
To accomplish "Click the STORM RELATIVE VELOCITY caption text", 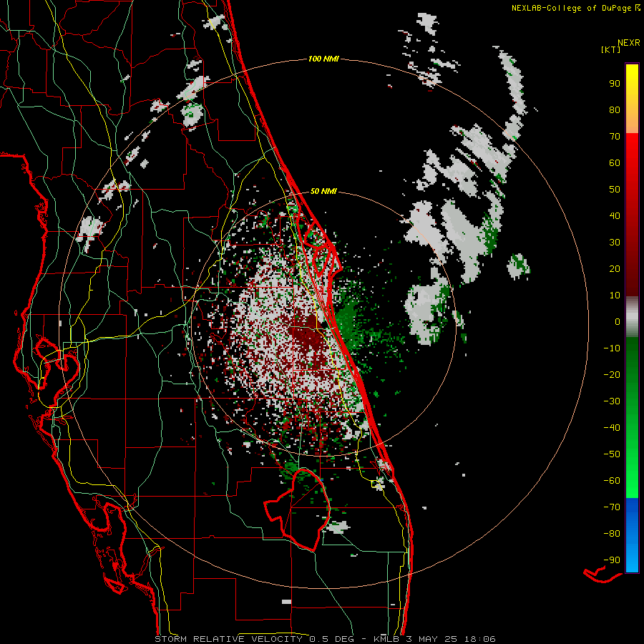I will [229, 639].
